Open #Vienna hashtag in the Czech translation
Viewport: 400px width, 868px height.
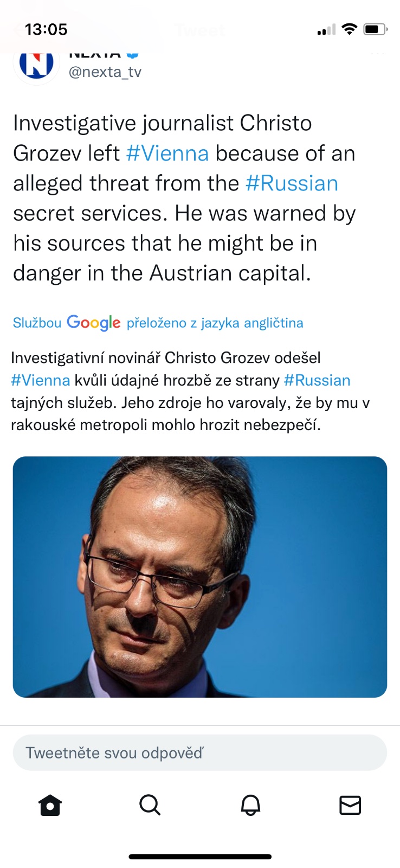(x=41, y=380)
